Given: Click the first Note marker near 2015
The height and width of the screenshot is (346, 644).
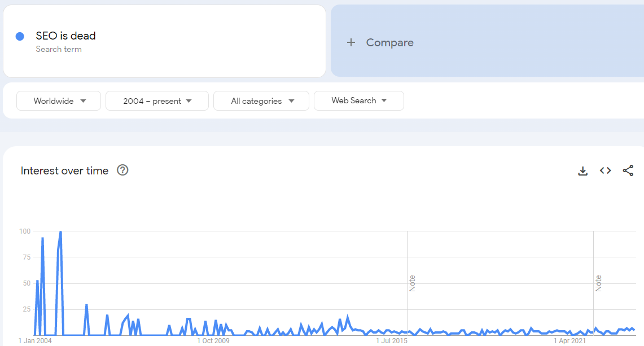Looking at the screenshot, I should (412, 282).
